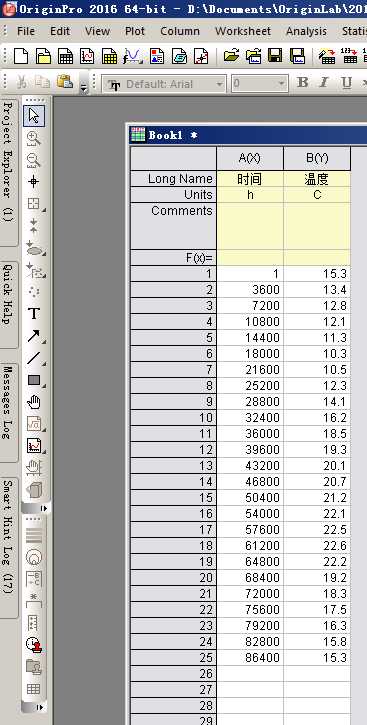This screenshot has width=367, height=725.
Task: Click the New Layout icon
Action: coord(157,56)
